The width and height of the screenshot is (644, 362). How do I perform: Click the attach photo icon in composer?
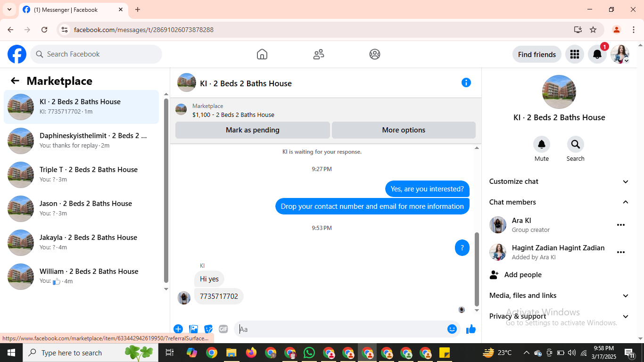tap(193, 329)
